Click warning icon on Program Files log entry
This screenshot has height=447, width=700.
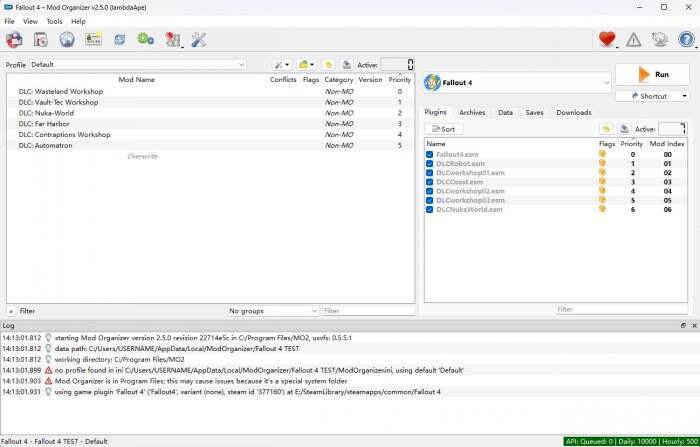point(48,381)
